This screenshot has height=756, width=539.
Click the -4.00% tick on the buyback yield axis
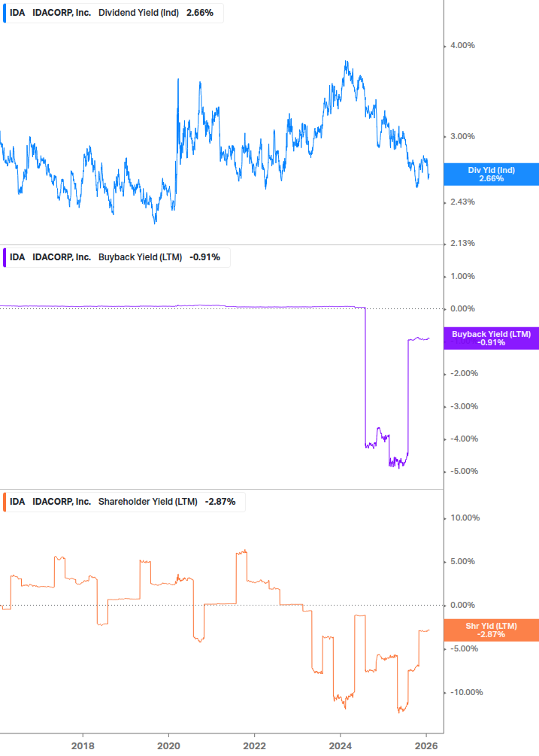465,439
